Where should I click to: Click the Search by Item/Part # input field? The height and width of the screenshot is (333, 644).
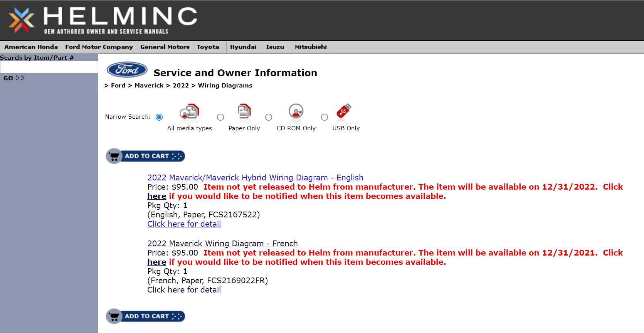(x=49, y=67)
